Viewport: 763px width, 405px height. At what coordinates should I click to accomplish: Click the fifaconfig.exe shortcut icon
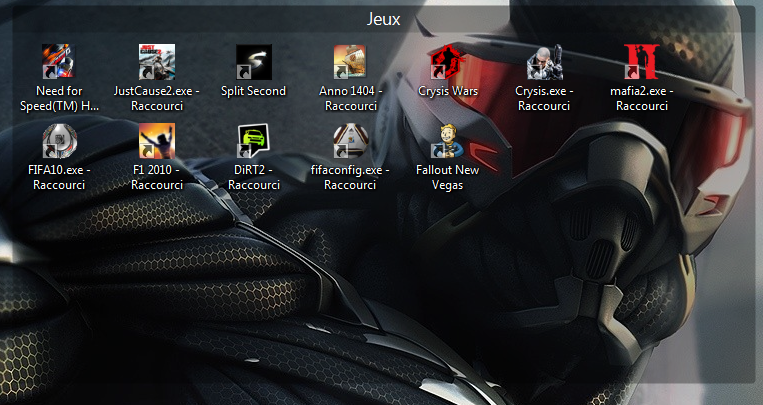350,141
